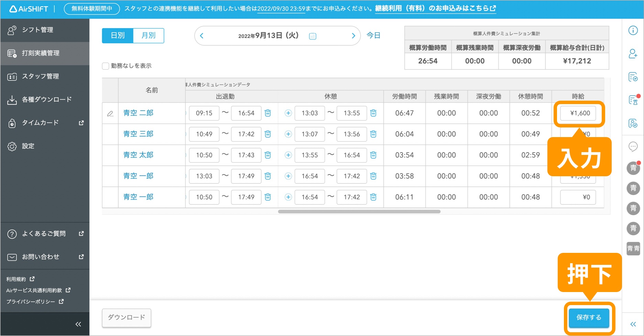Screen dimensions: 644x336
Task: Switch the view toggle to 月別
Action: click(x=149, y=35)
